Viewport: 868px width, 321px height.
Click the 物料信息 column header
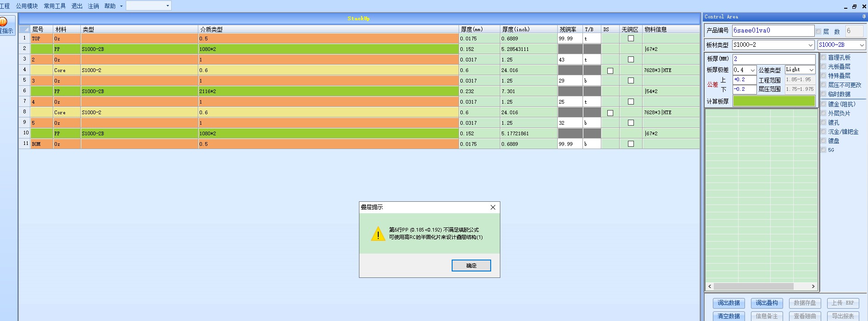tap(671, 29)
